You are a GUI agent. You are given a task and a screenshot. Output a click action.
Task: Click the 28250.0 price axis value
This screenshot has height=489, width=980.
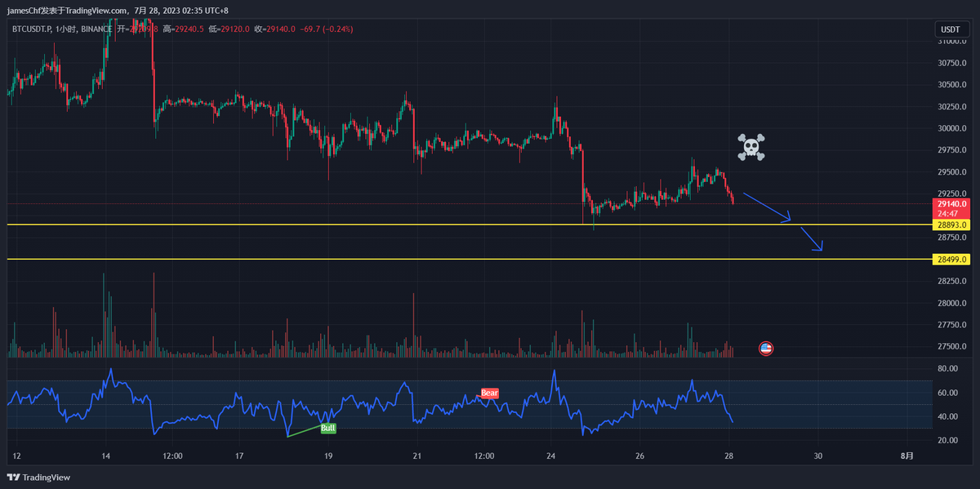tap(953, 282)
